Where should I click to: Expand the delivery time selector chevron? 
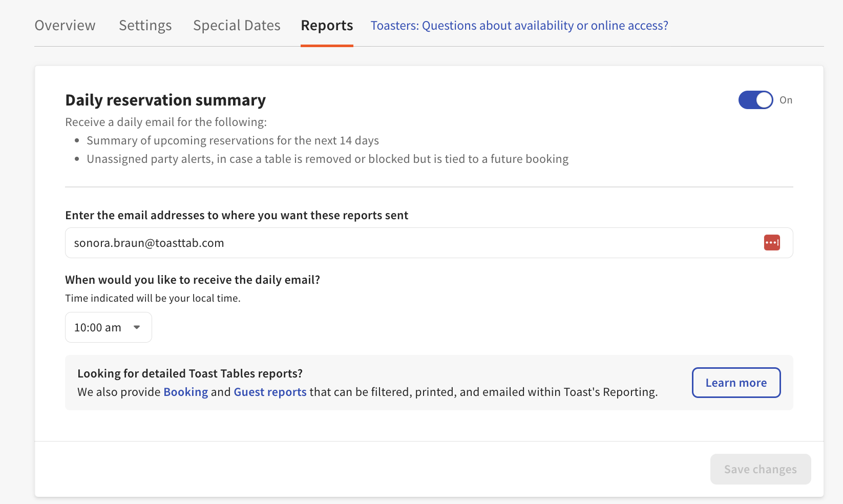coord(137,327)
